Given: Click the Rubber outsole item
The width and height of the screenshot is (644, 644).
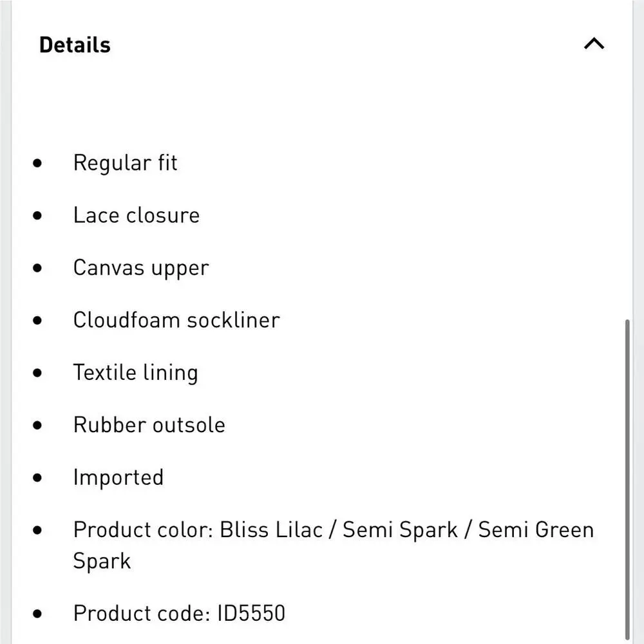Looking at the screenshot, I should click(149, 424).
